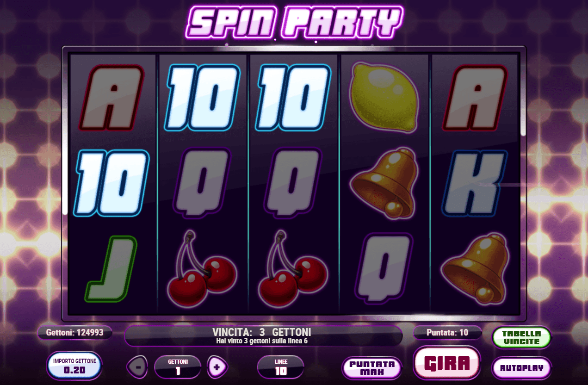Click the A symbol in fifth reel
Viewport: 588px width, 385px height.
coord(475,98)
